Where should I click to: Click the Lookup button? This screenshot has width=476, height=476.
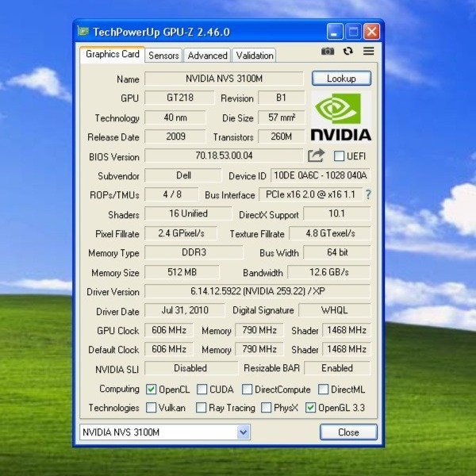click(x=341, y=79)
